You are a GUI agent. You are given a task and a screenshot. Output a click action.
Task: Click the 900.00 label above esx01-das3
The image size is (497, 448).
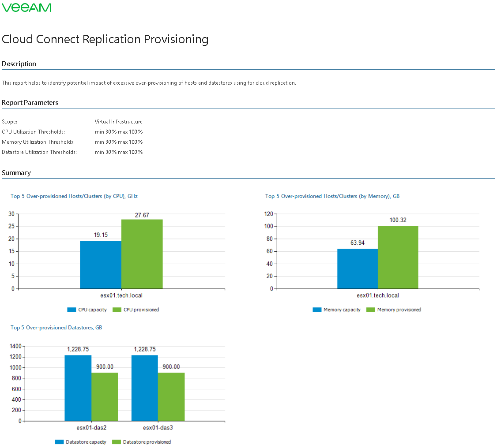171,366
